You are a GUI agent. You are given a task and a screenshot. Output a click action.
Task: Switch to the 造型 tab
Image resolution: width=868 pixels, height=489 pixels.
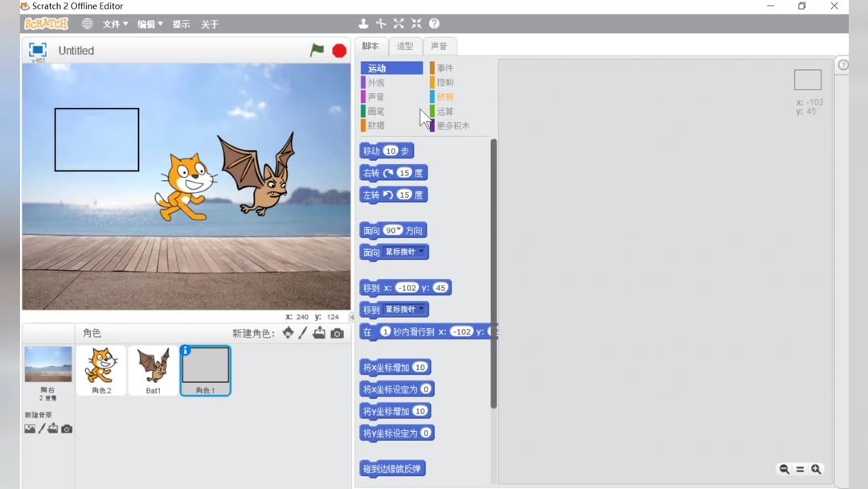point(405,46)
